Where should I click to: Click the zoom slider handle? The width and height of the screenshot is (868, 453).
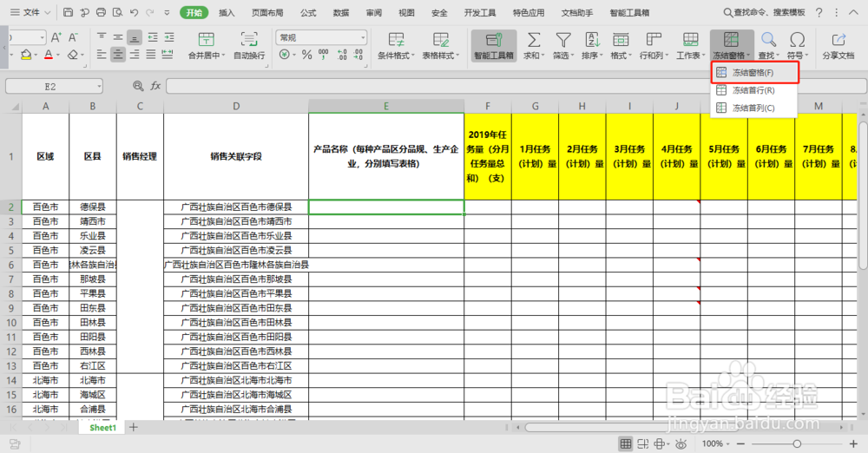click(797, 443)
